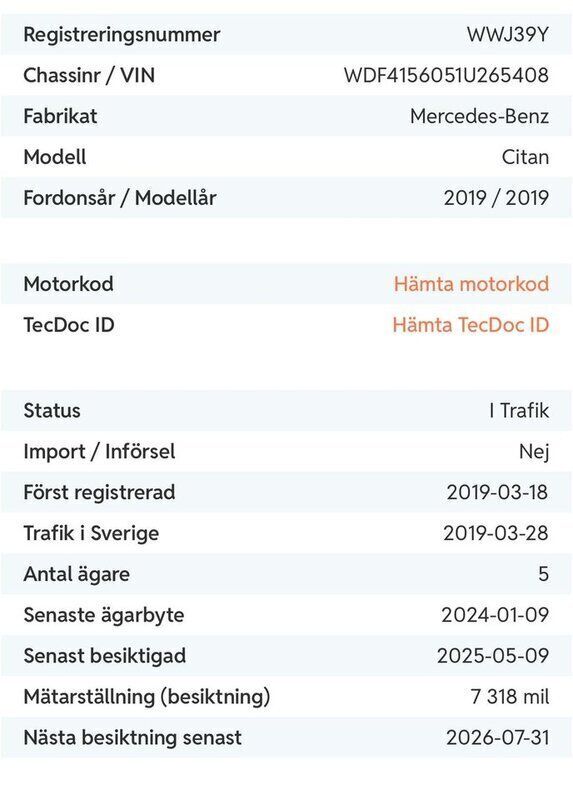The width and height of the screenshot is (573, 800).
Task: Click the Trafik i Sverige date 2019-03-28
Action: (x=496, y=533)
